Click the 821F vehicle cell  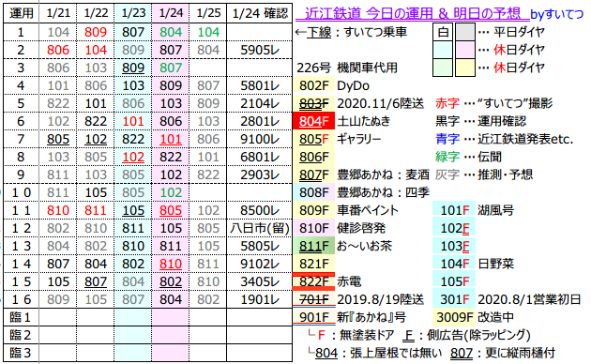pos(314,264)
